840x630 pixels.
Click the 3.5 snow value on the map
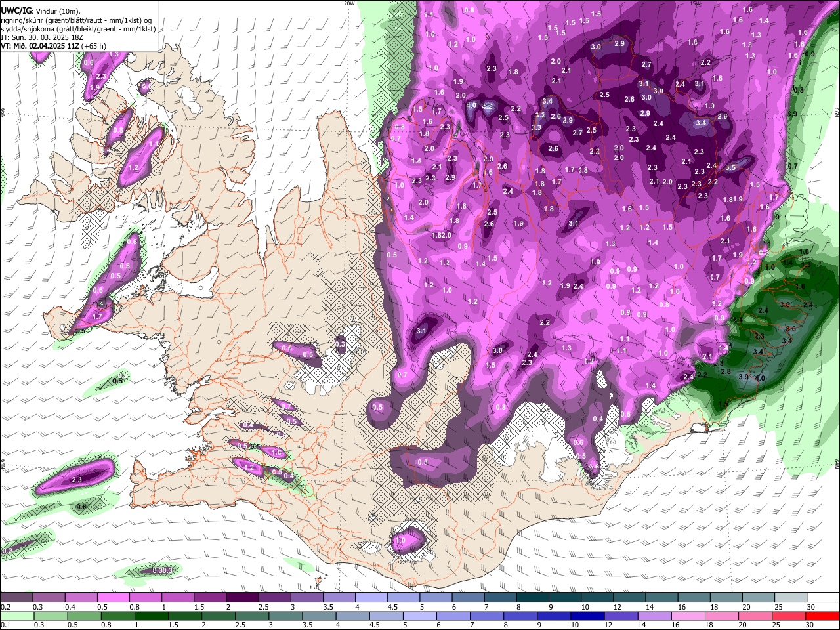click(730, 168)
